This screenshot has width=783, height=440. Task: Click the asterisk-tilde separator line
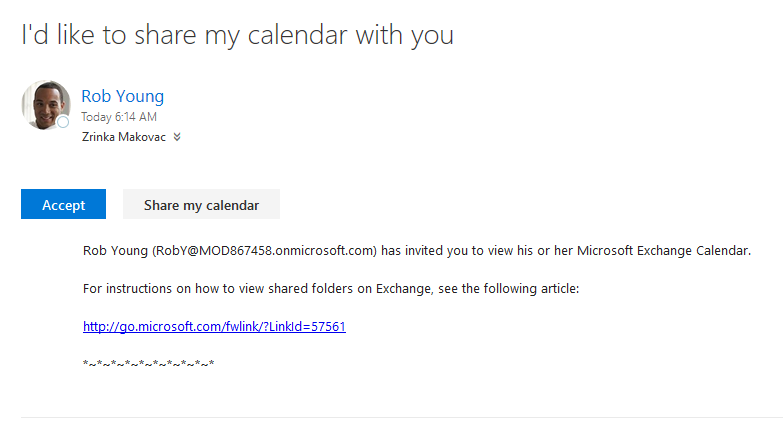(148, 364)
